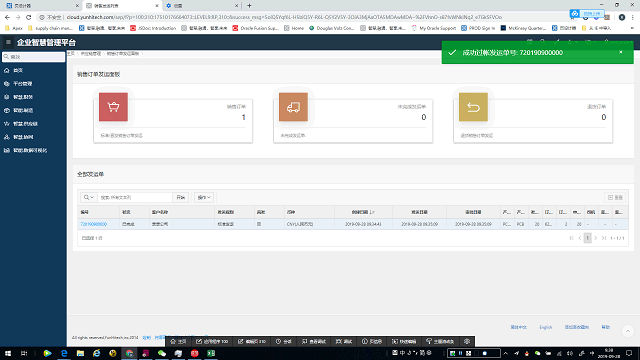The height and width of the screenshot is (360, 640).
Task: Switch to the first browser tab
Action: point(41,6)
